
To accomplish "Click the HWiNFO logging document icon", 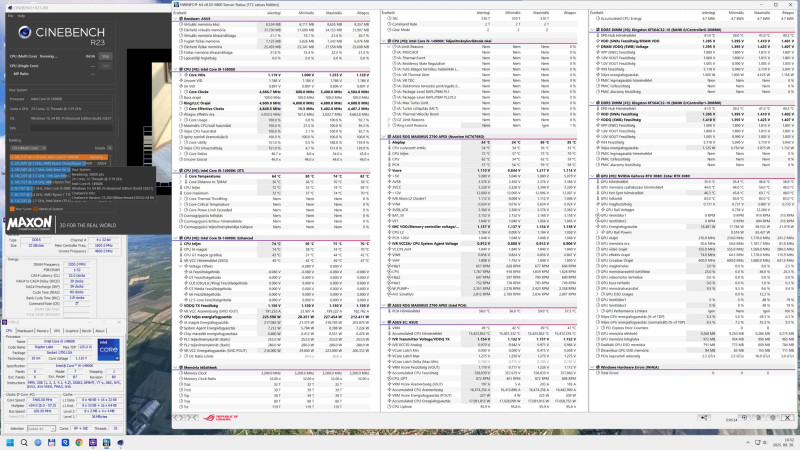I will click(x=759, y=417).
